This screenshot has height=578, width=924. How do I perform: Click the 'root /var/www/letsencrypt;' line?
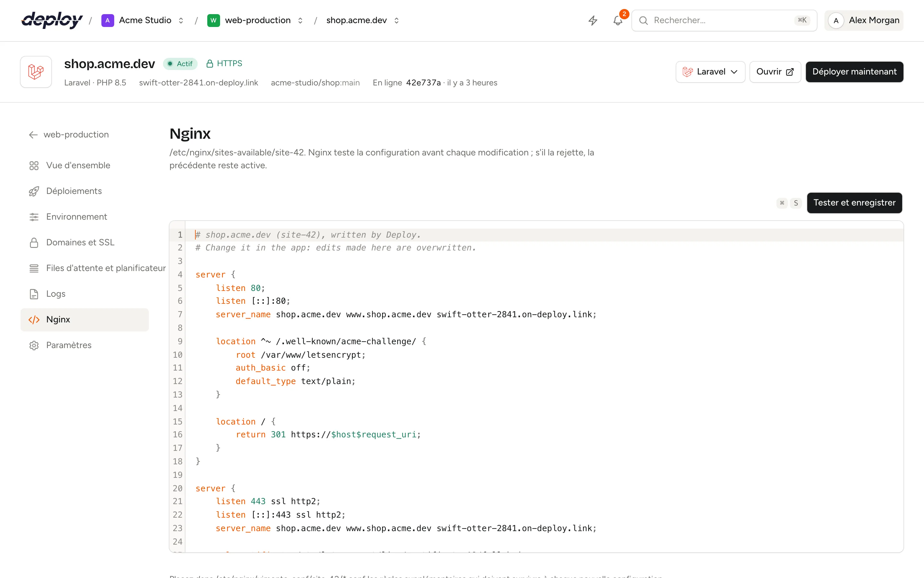(x=301, y=355)
